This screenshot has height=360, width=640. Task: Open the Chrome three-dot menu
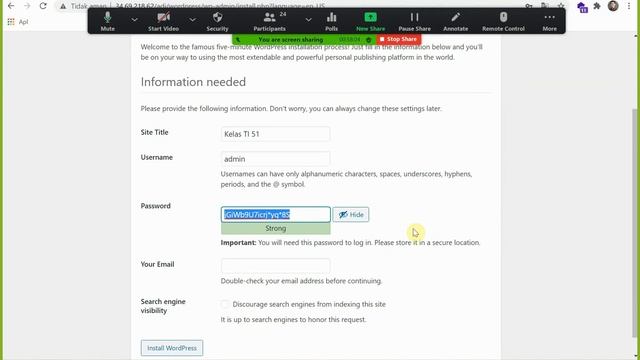[629, 6]
